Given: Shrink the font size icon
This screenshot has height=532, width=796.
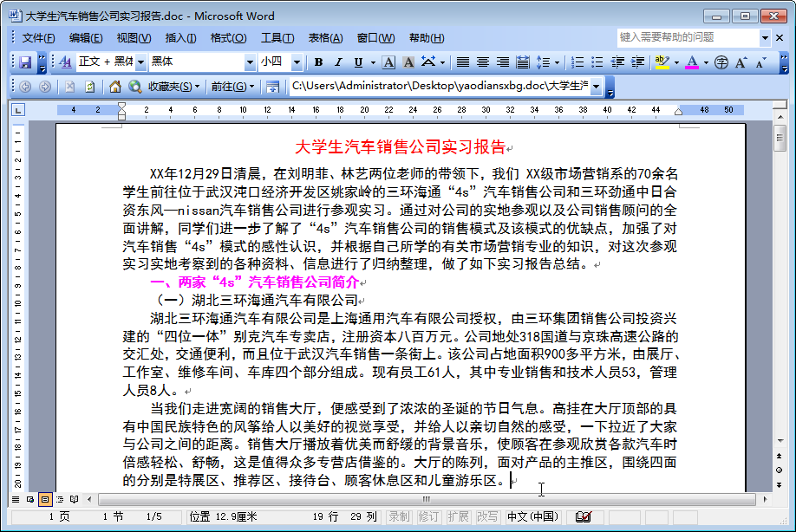Looking at the screenshot, I should 760,62.
